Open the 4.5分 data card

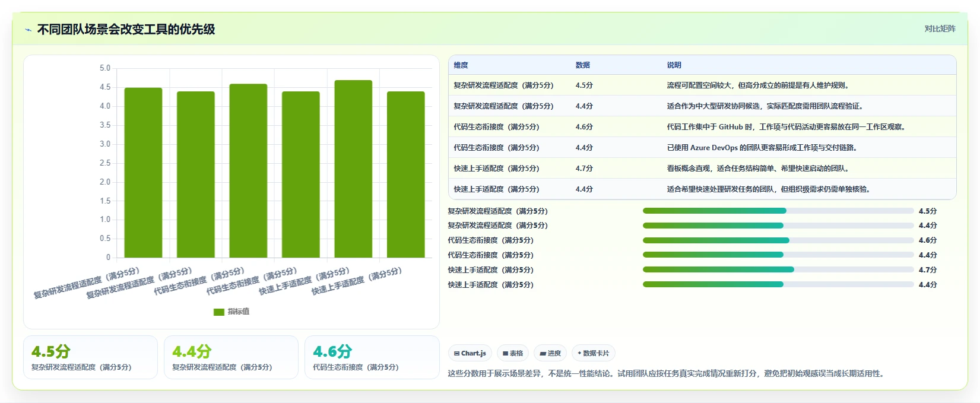(90, 357)
